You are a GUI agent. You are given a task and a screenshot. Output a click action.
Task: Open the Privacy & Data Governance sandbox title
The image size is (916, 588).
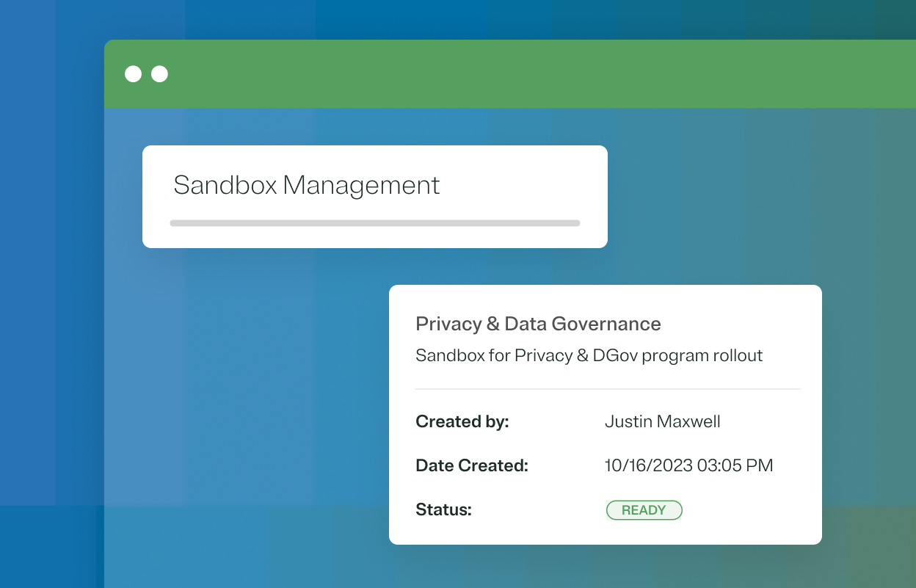[x=538, y=324]
